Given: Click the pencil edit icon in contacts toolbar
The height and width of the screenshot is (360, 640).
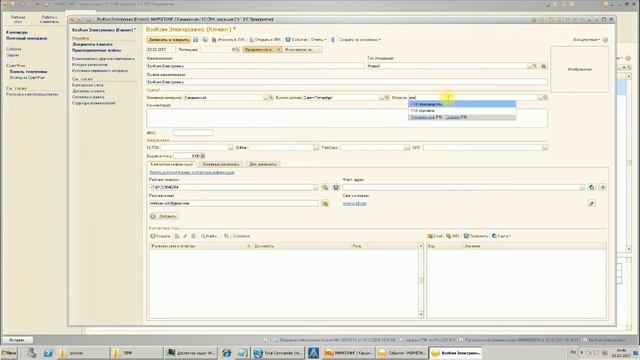Looking at the screenshot, I should click(x=185, y=236).
